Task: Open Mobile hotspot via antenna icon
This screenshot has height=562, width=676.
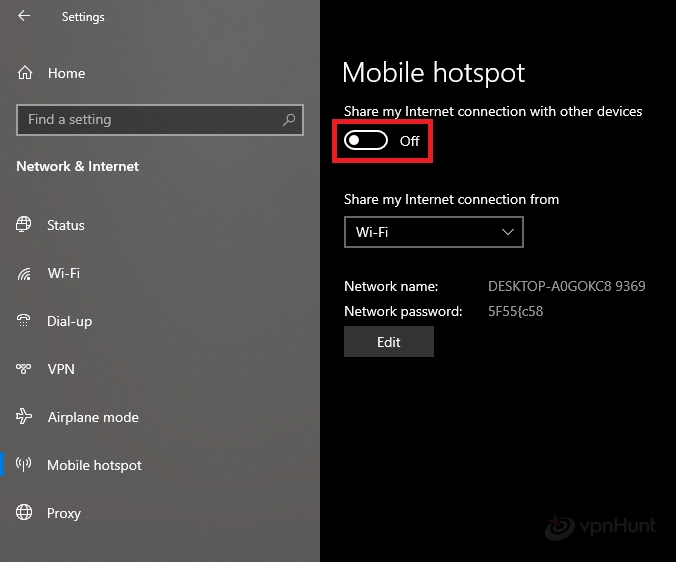Action: [24, 464]
